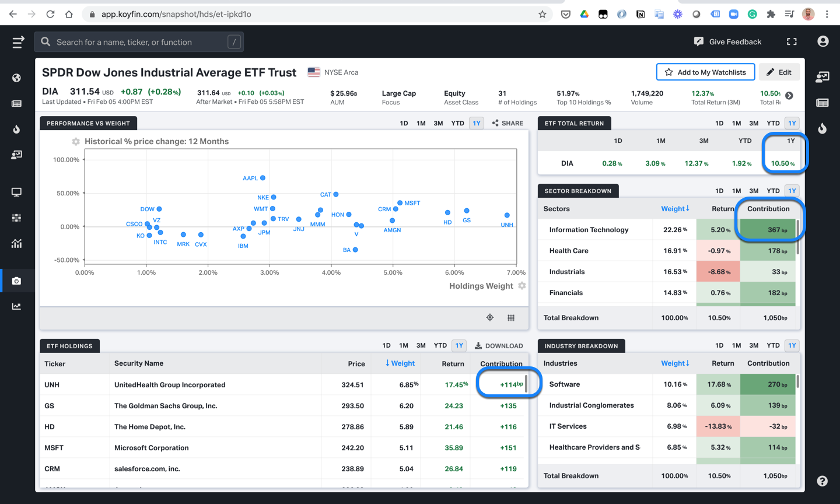Image resolution: width=840 pixels, height=504 pixels.
Task: Click the arrow to show more header stats
Action: (x=789, y=96)
